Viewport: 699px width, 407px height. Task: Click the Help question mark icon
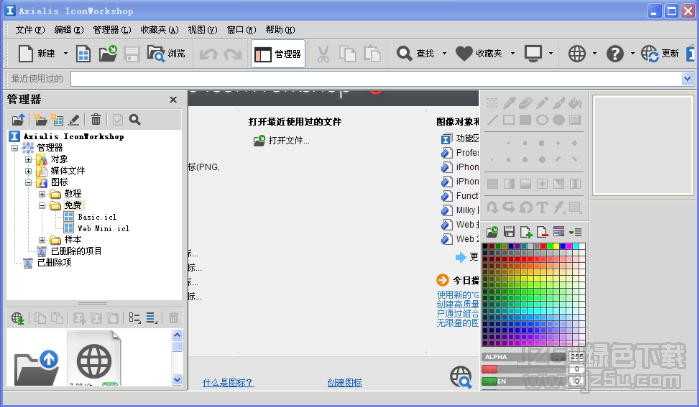[615, 53]
